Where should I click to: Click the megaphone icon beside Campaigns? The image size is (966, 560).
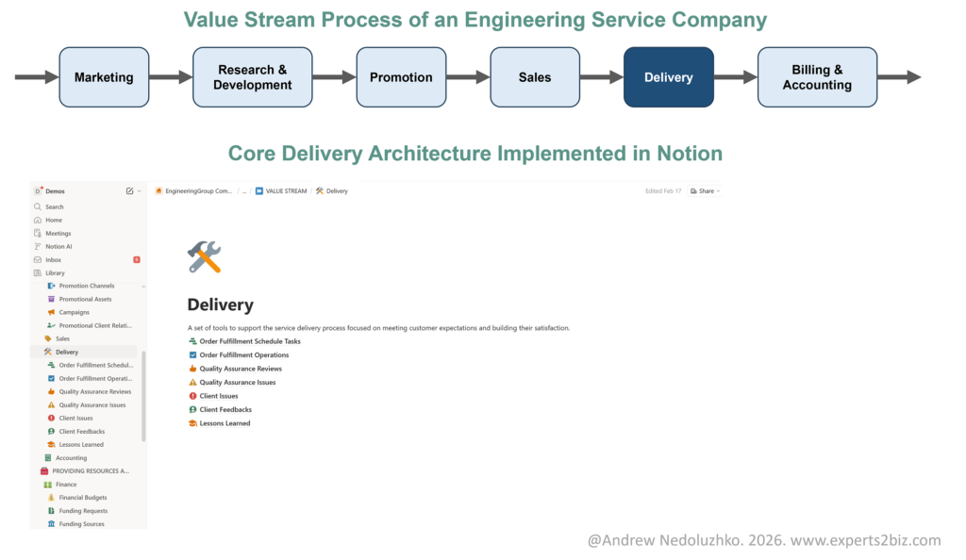[51, 312]
